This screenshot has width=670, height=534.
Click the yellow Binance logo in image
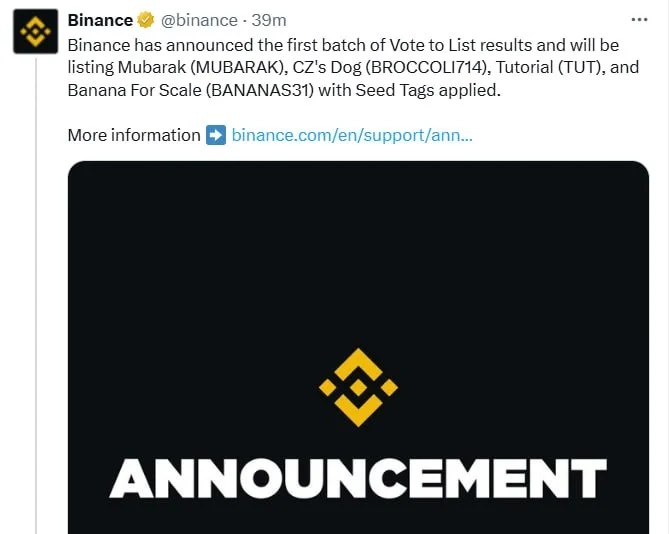point(358,387)
